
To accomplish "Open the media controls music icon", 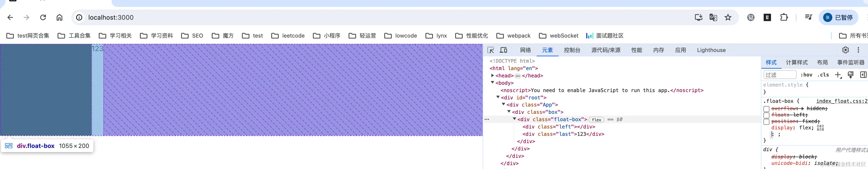I will point(808,18).
